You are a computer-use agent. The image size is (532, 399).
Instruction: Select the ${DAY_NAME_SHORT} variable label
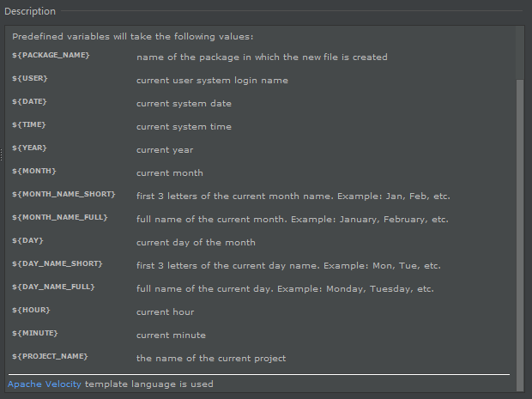click(x=57, y=264)
